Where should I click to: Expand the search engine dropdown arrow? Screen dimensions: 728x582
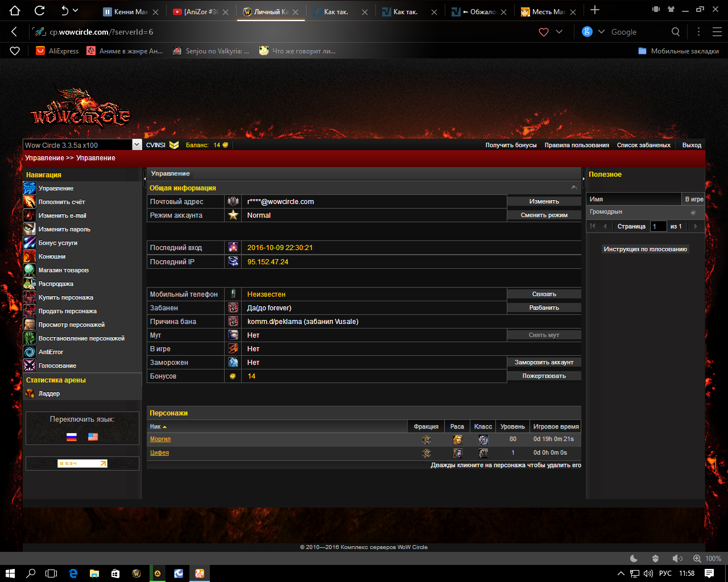601,32
